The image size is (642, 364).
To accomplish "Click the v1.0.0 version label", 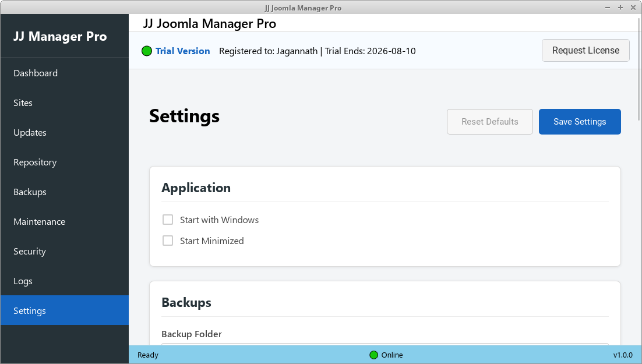I will [x=623, y=355].
